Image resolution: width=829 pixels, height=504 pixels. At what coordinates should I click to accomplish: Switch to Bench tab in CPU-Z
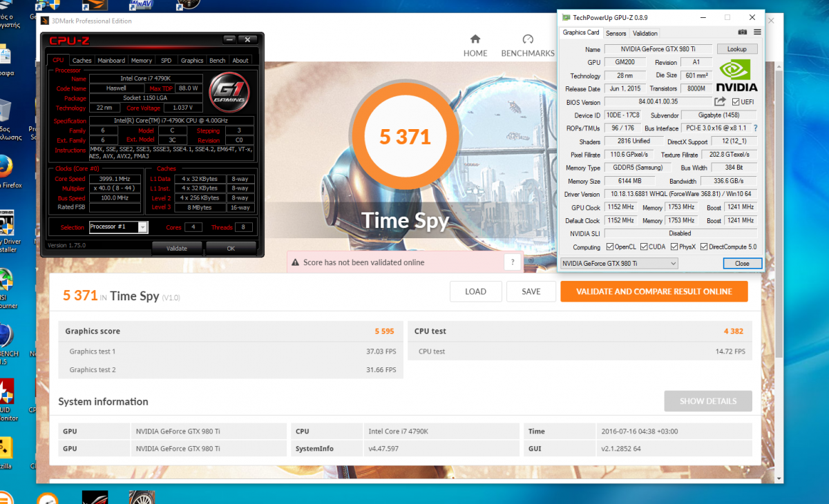point(218,61)
